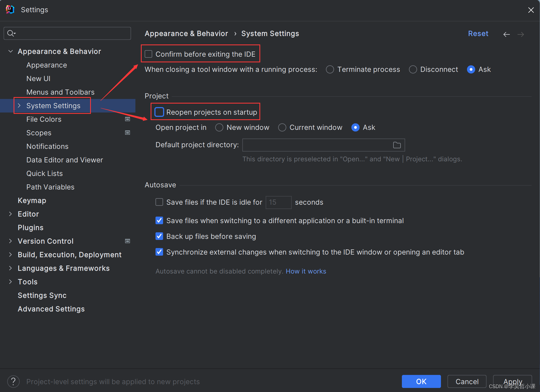Open Quick Lists settings
The height and width of the screenshot is (392, 540).
click(x=45, y=173)
